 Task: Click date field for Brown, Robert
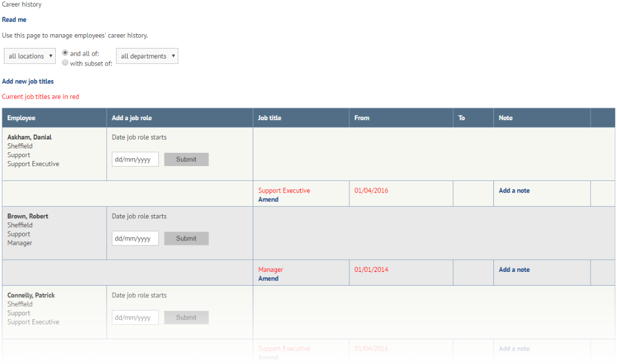pyautogui.click(x=135, y=238)
